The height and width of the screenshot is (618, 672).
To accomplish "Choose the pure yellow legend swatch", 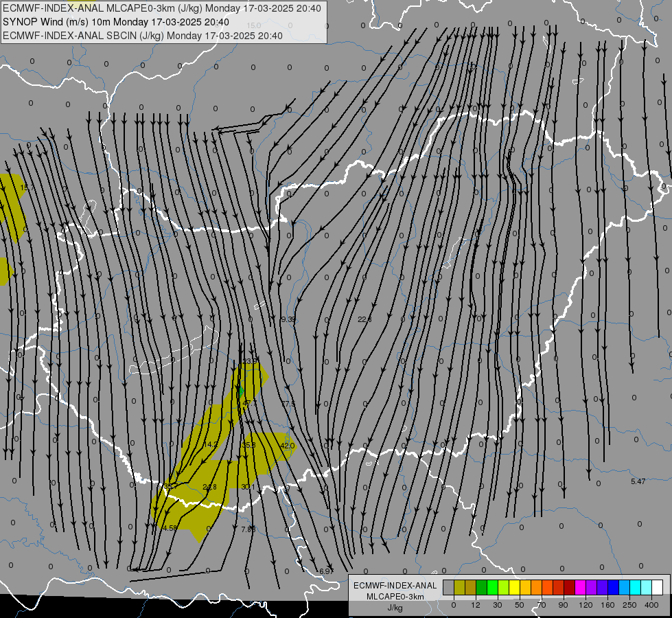I will (x=514, y=587).
